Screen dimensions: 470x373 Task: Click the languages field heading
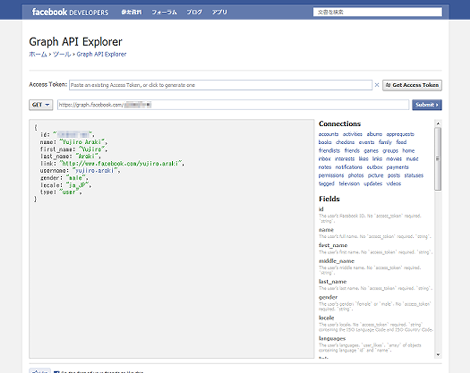click(x=332, y=339)
